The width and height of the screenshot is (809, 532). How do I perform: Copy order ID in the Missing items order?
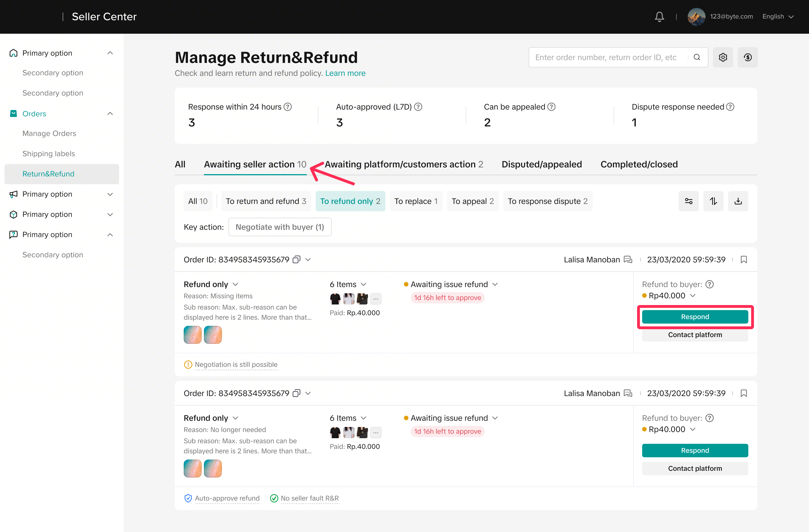tap(296, 260)
